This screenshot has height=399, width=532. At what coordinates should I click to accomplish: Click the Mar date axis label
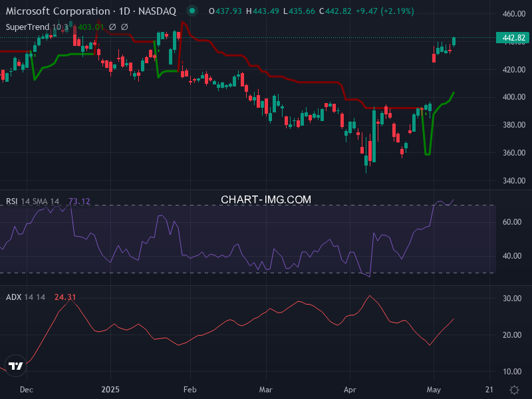265,390
